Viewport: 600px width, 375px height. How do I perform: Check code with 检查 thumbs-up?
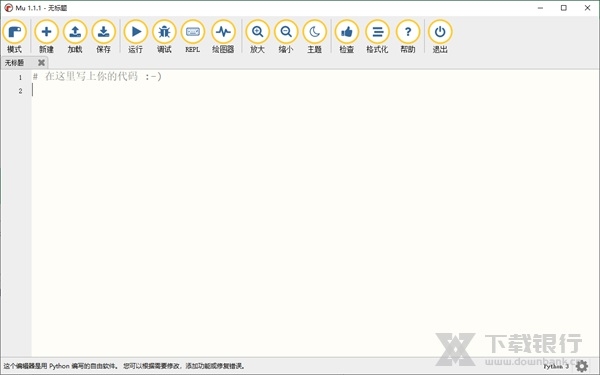pos(347,36)
